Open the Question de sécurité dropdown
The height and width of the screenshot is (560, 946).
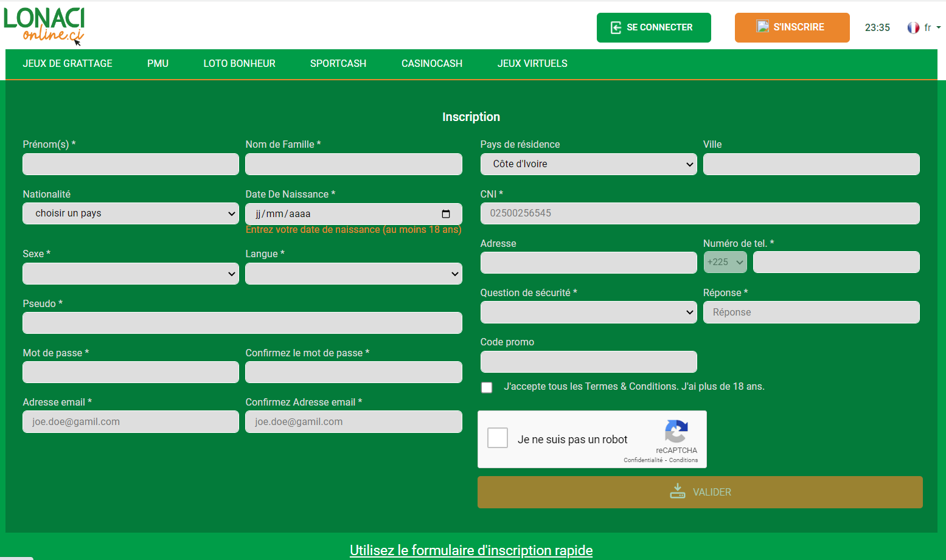click(x=588, y=312)
